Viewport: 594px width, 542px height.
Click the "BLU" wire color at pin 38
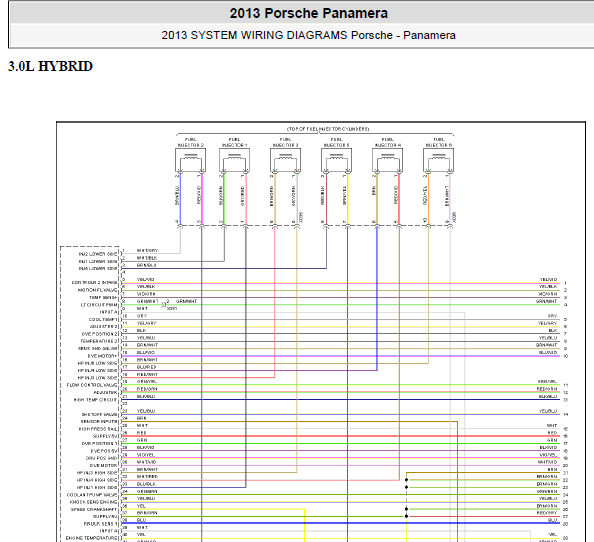[141, 520]
